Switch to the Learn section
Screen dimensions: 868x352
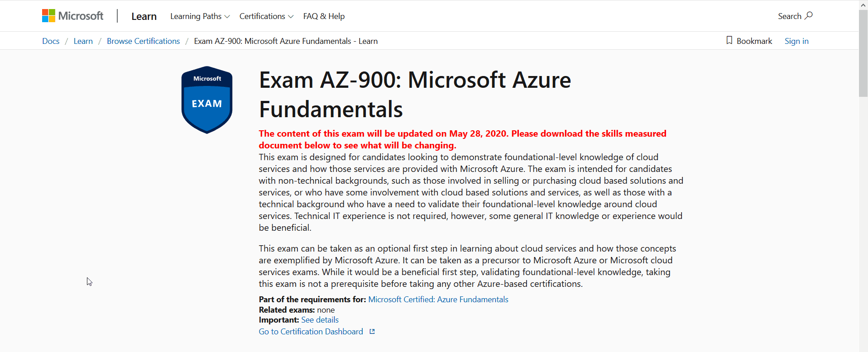[x=144, y=16]
